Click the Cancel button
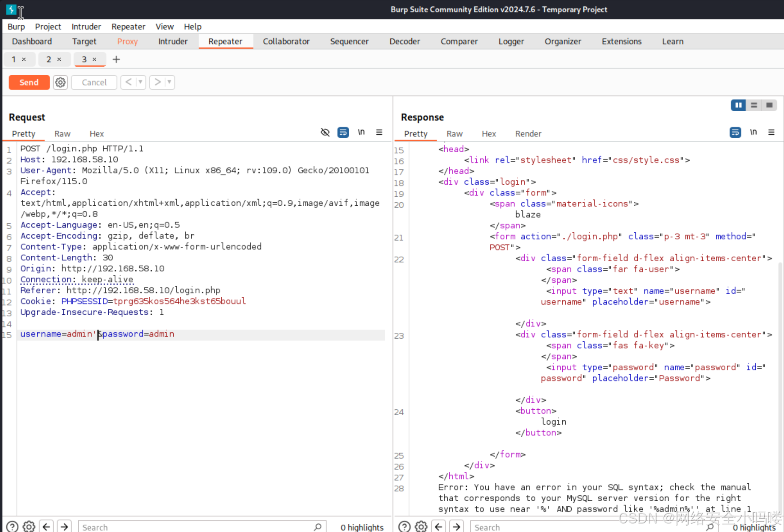The width and height of the screenshot is (784, 532). [94, 82]
